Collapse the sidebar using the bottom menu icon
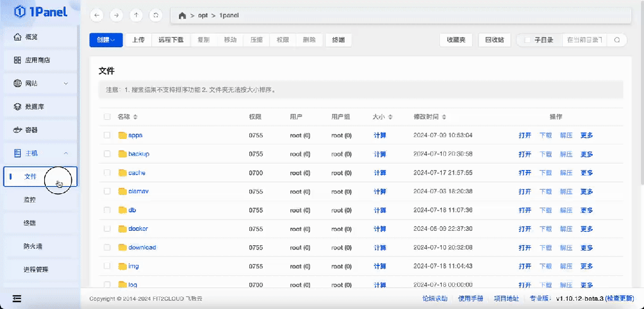The image size is (644, 309). (17, 299)
